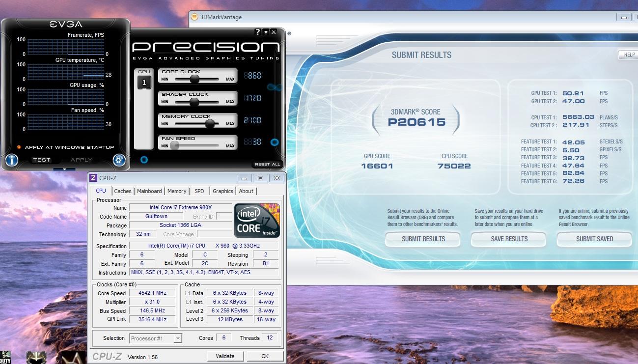Click the TEST button in EVGA Precision
638x364 pixels.
42,160
